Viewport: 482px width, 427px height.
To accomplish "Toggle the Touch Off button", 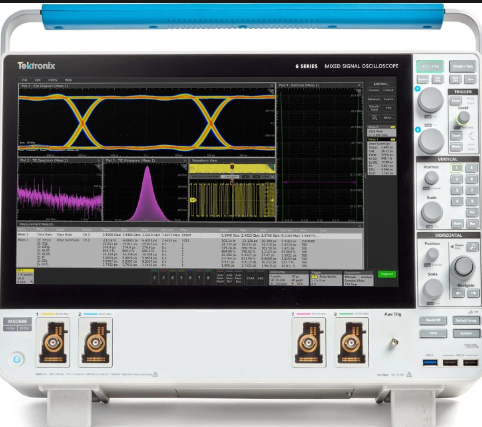I will pyautogui.click(x=433, y=320).
